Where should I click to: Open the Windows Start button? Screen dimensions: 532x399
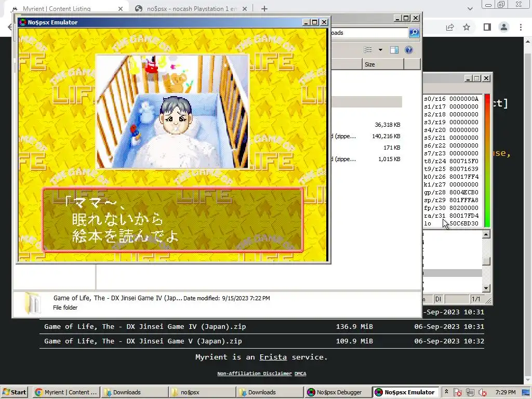coord(14,392)
